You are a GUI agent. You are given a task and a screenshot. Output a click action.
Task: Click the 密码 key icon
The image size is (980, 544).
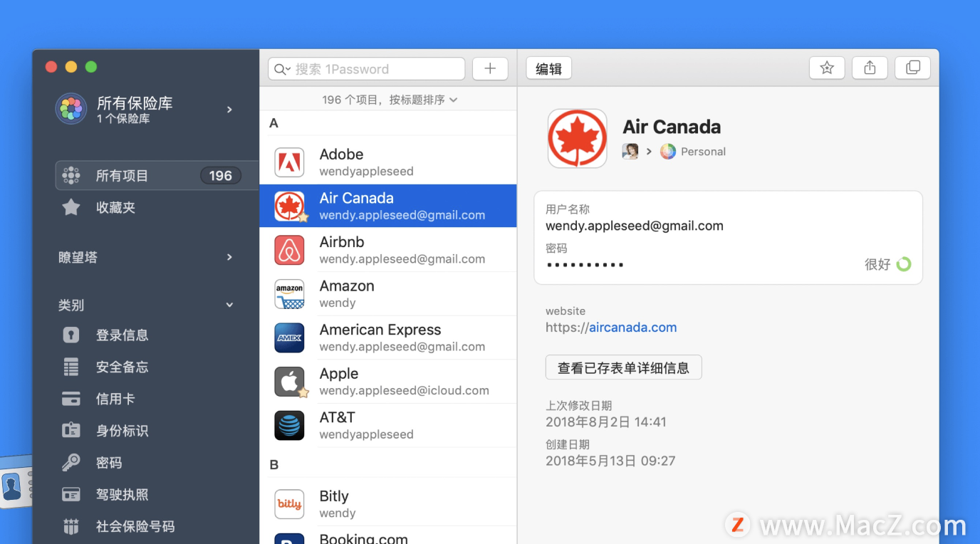coord(71,463)
